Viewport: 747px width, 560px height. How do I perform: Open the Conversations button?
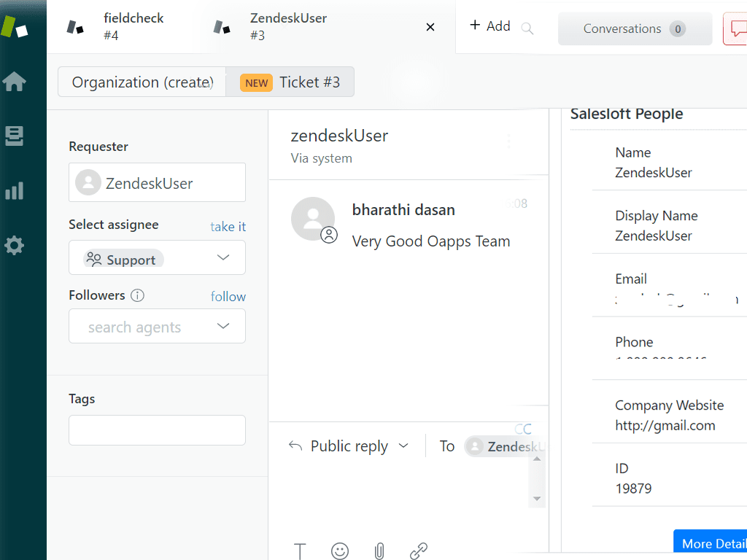(635, 29)
